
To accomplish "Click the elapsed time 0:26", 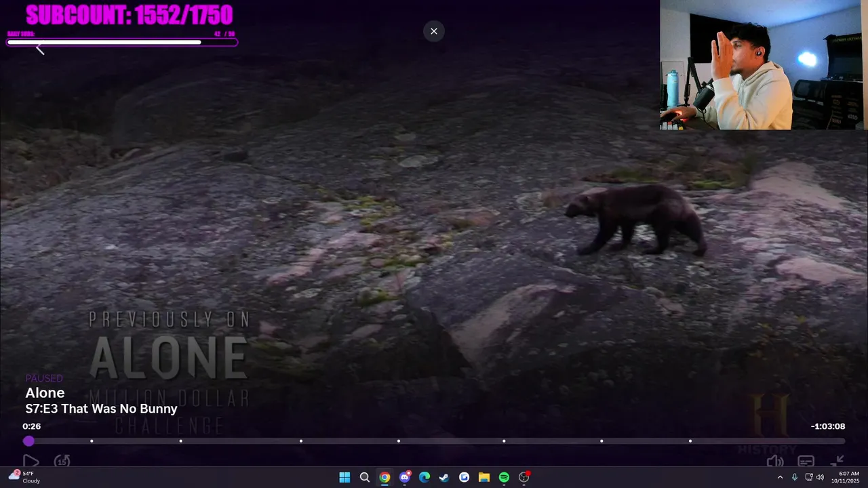I will [x=31, y=426].
